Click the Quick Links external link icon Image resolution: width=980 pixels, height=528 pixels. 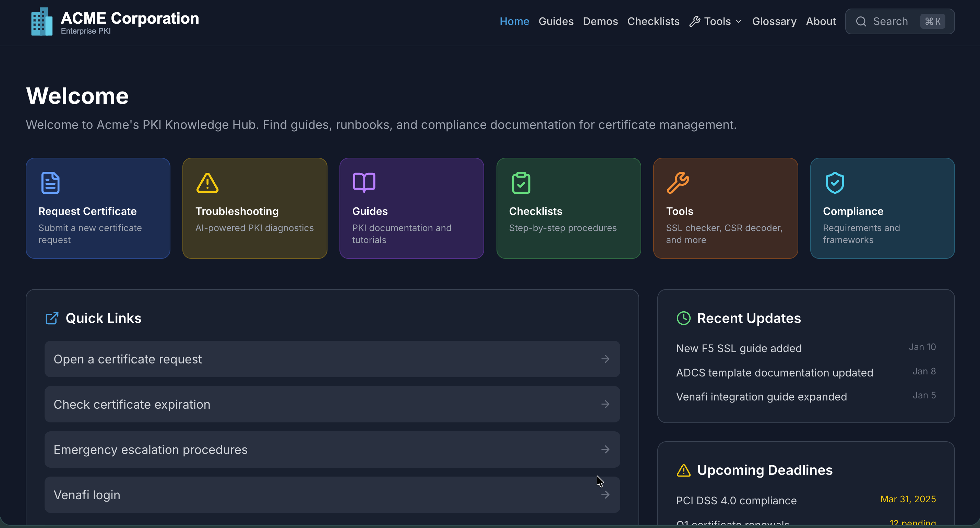click(x=52, y=319)
